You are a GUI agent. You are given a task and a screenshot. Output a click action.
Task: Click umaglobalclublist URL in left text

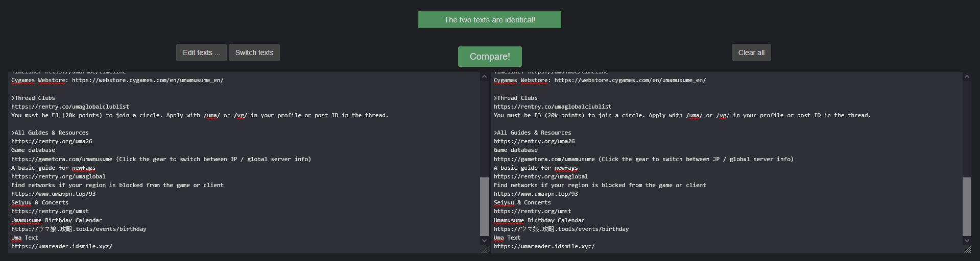point(70,107)
